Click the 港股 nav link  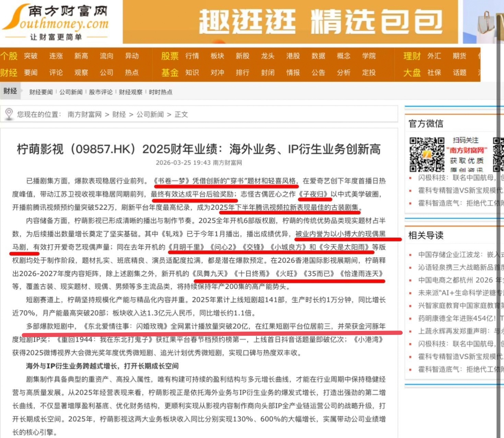[x=293, y=56]
